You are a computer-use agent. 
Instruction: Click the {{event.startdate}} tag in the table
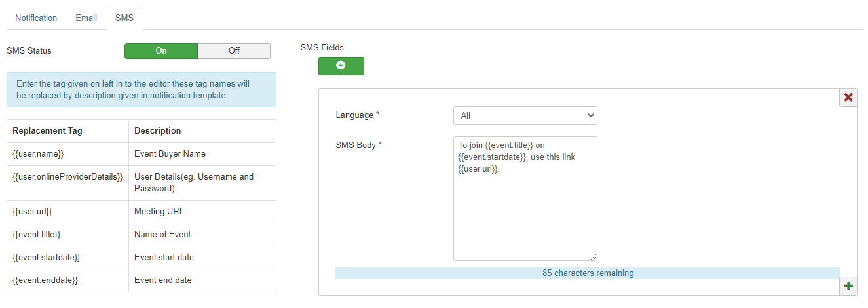click(x=47, y=258)
